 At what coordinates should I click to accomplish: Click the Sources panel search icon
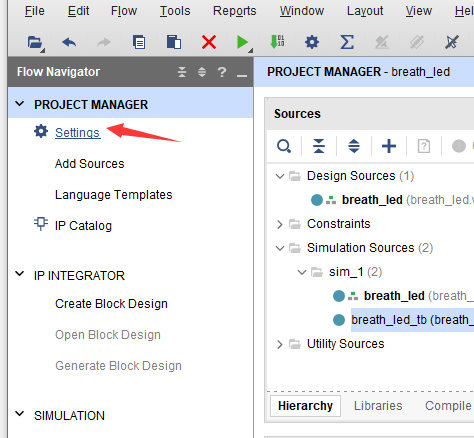(284, 146)
